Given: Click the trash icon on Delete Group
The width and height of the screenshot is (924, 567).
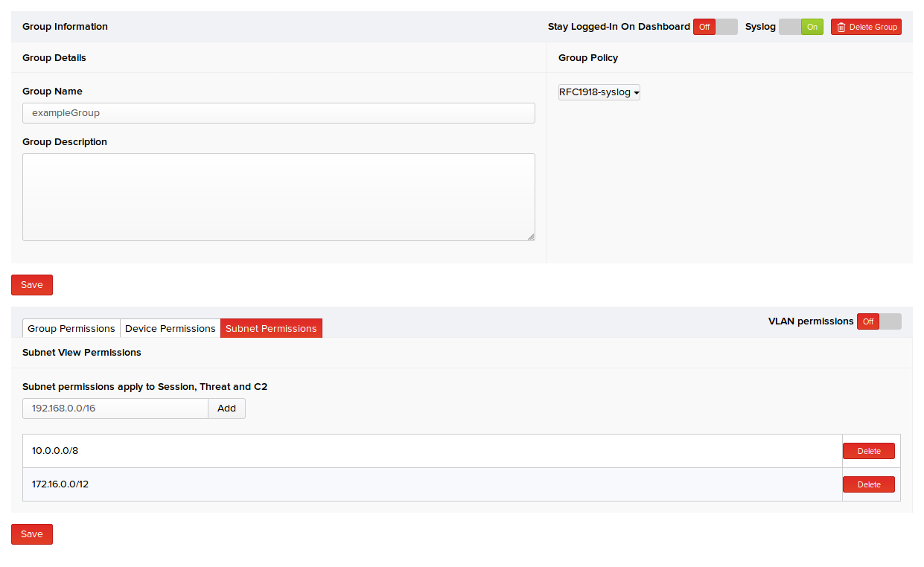Looking at the screenshot, I should point(841,27).
